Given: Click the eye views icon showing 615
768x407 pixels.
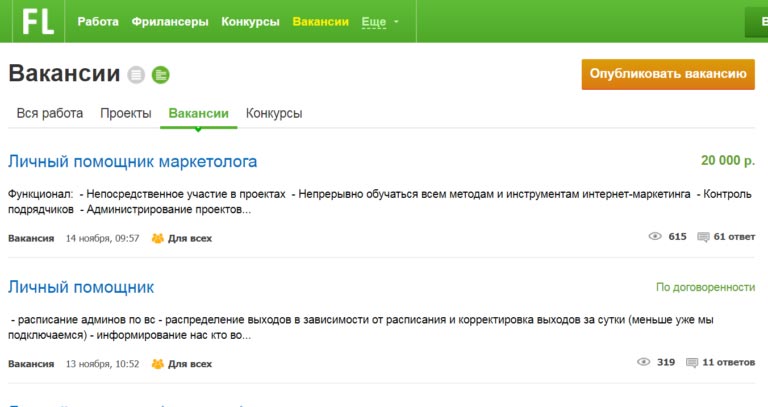Looking at the screenshot, I should click(656, 237).
